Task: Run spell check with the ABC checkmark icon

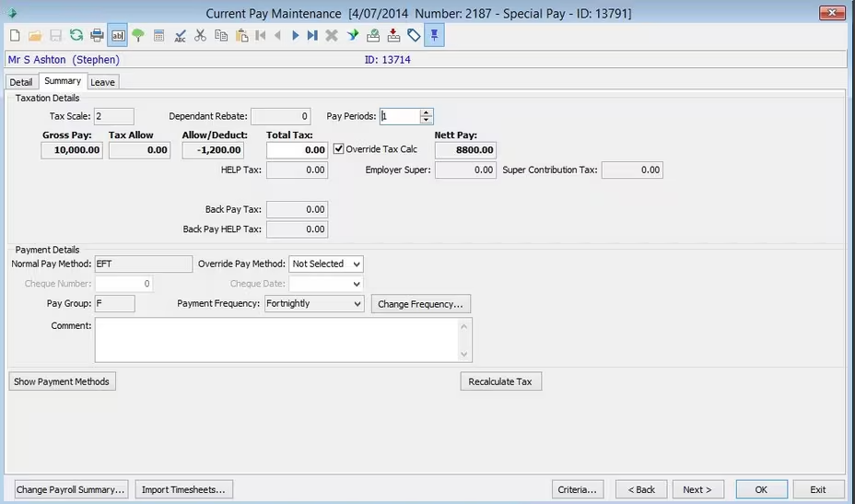Action: (x=180, y=35)
